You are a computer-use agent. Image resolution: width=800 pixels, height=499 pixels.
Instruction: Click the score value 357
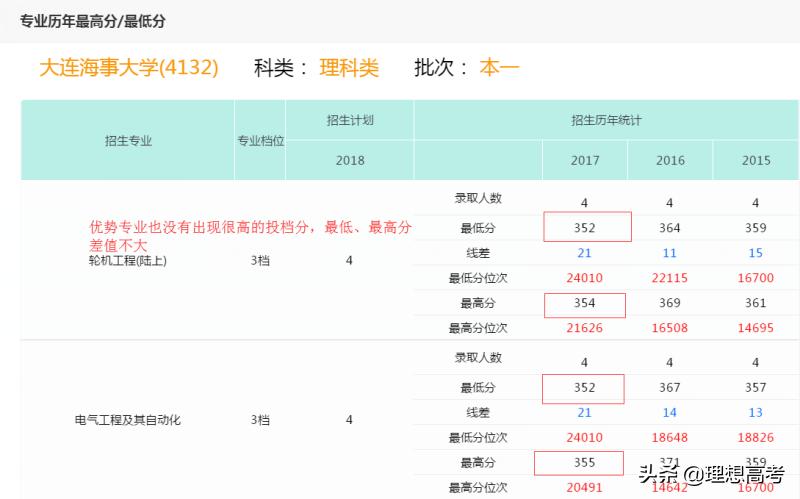click(756, 388)
